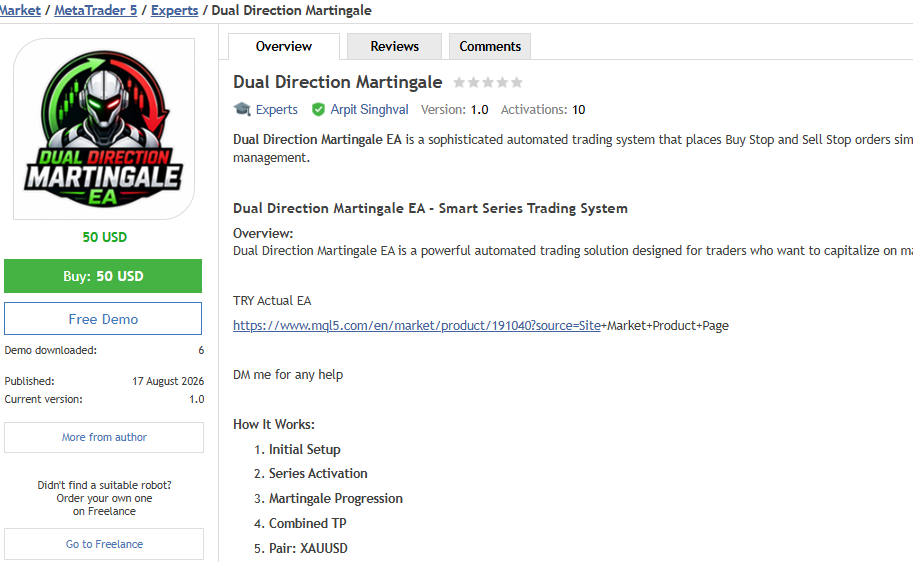Click Activations: 10 text

point(543,109)
